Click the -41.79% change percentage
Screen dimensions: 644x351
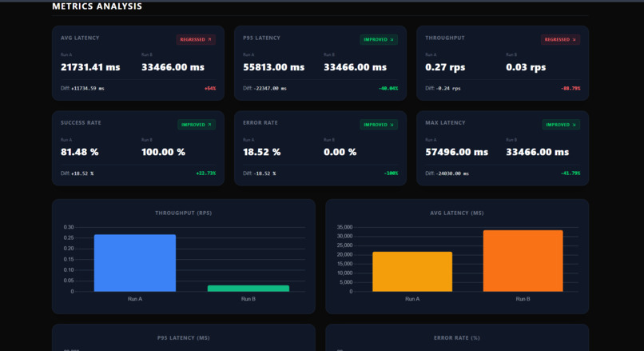(x=570, y=174)
